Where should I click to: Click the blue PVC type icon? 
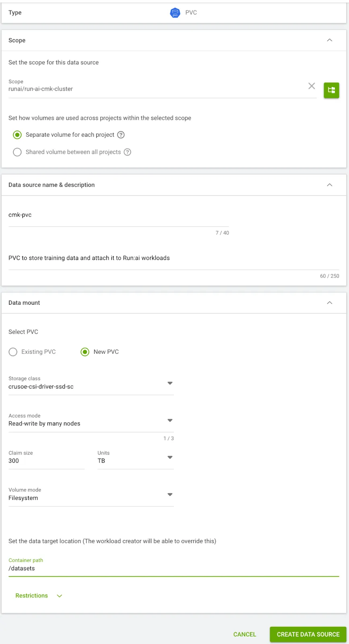point(175,13)
